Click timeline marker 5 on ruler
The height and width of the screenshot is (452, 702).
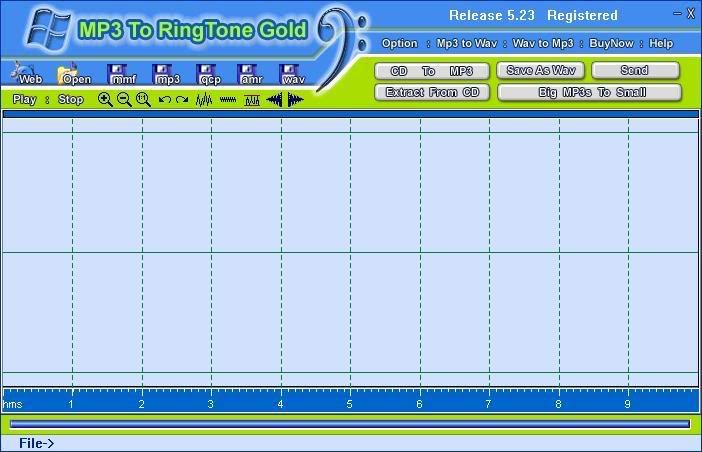(349, 404)
